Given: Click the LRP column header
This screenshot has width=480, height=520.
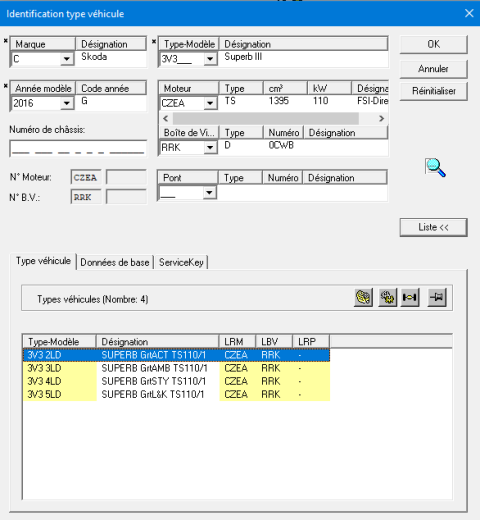Looking at the screenshot, I should point(311,342).
